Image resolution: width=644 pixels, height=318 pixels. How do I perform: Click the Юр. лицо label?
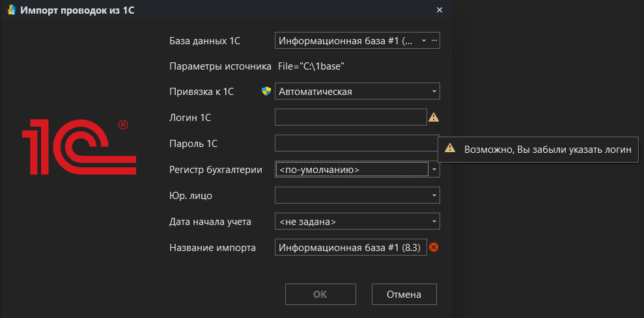click(x=191, y=196)
